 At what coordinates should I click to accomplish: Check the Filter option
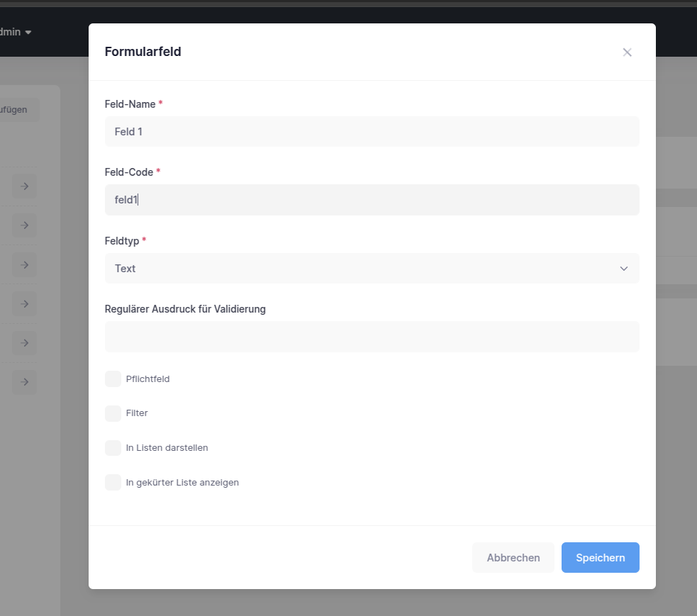pos(113,413)
